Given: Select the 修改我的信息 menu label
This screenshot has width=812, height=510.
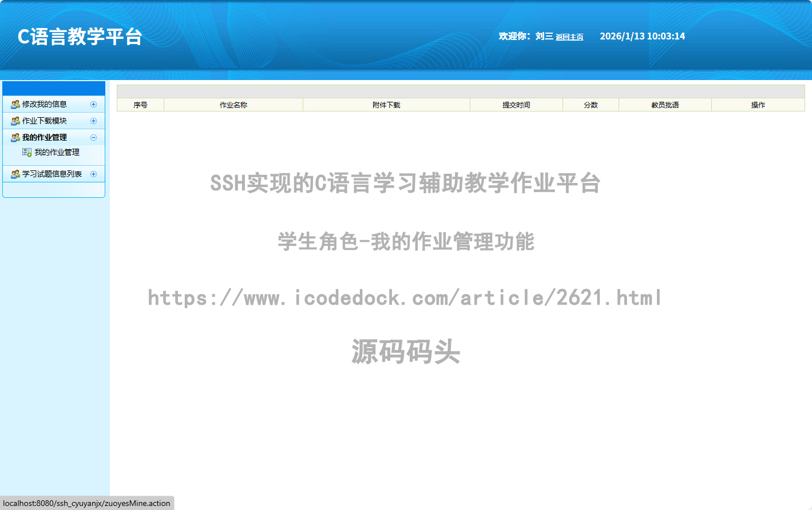Looking at the screenshot, I should click(45, 105).
